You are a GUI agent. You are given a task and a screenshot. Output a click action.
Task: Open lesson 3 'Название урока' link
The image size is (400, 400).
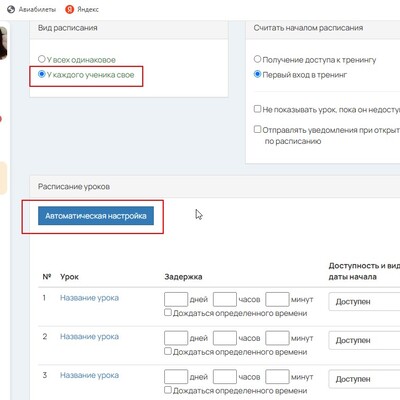(x=89, y=375)
